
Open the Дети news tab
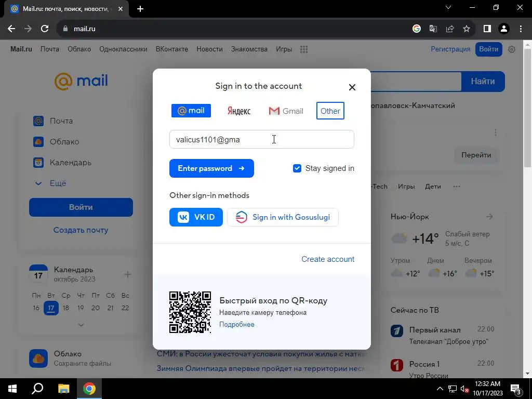433,187
